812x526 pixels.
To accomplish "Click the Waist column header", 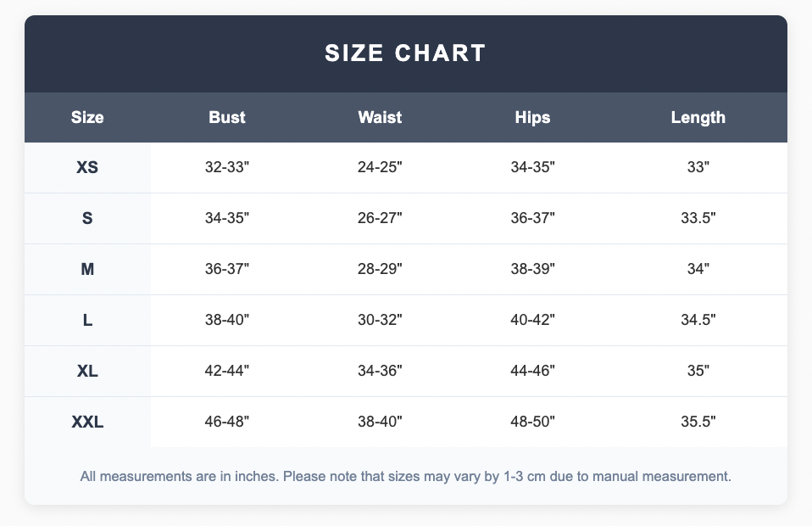I will 380,118.
